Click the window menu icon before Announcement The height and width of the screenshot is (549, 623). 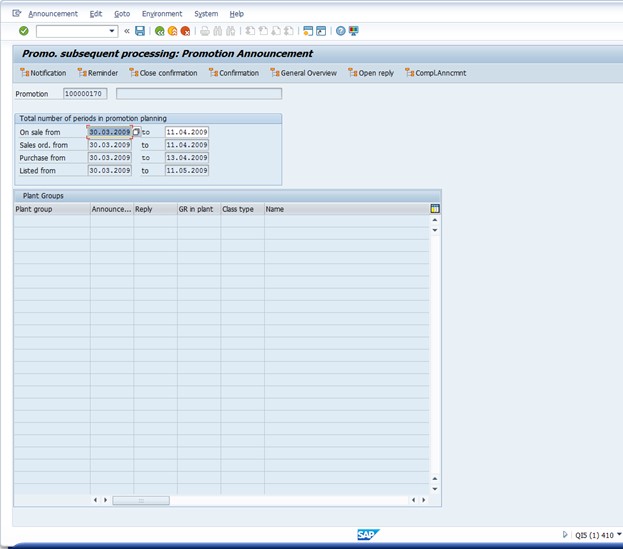(16, 14)
